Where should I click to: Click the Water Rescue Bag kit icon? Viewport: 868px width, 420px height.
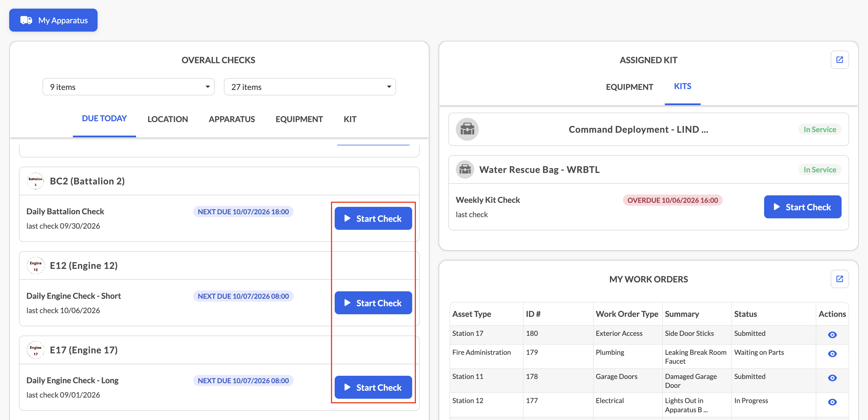[x=465, y=169]
